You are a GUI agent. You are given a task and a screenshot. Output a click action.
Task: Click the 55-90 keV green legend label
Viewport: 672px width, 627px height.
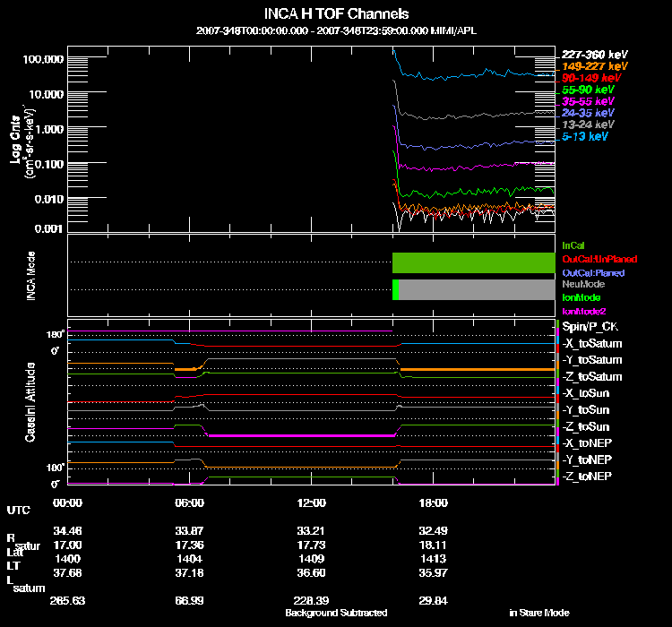pos(588,90)
